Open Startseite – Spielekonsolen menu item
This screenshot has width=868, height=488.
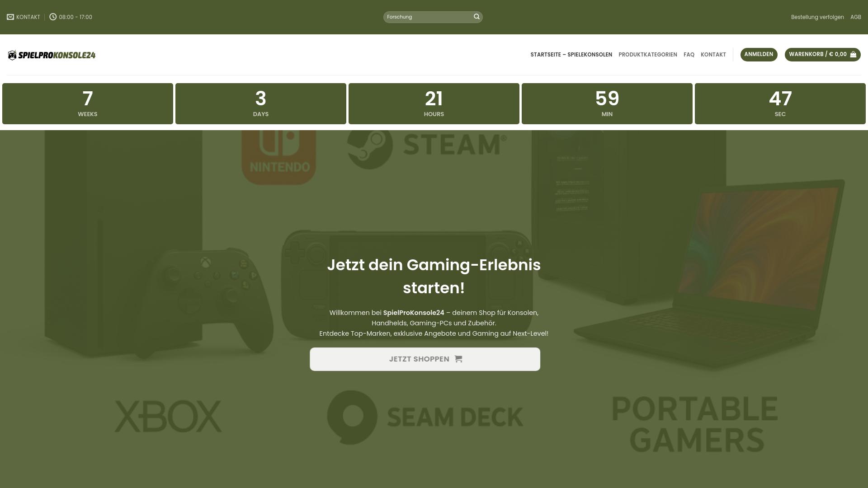(571, 55)
